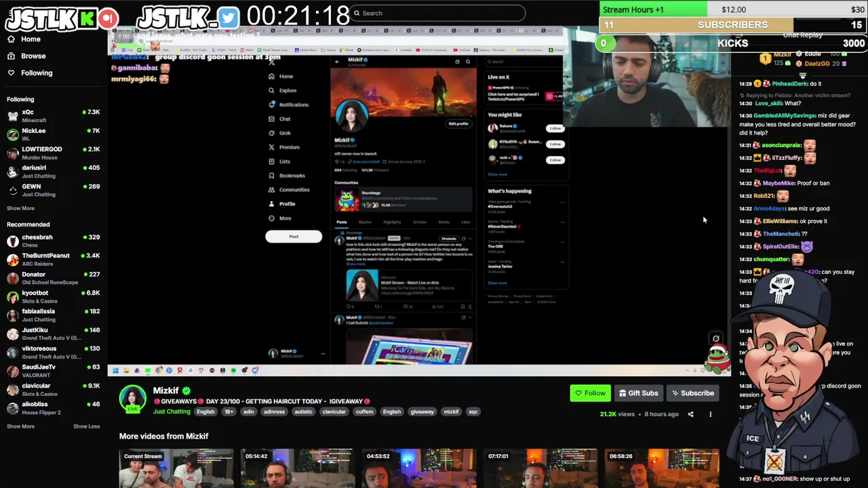
Task: Click Mizkif's live avatar below the player
Action: pos(132,399)
